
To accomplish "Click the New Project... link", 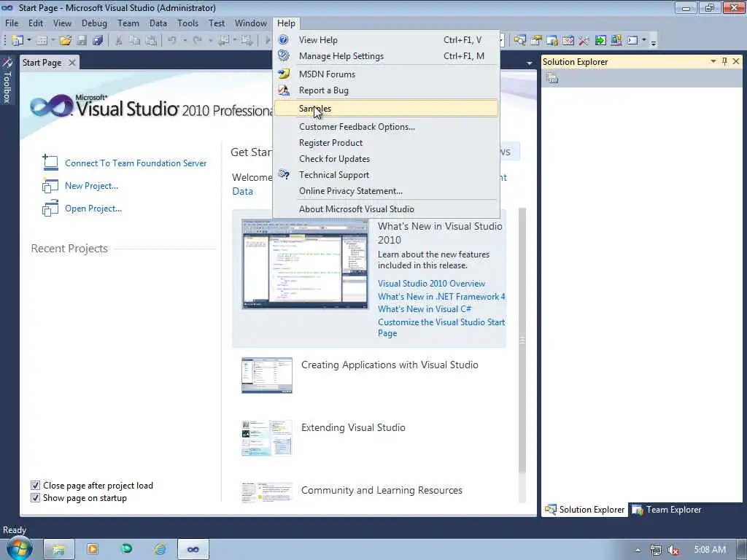I will point(91,186).
